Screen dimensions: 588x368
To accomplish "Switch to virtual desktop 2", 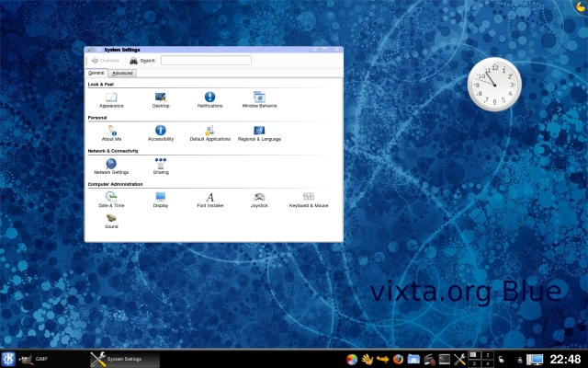I will tap(487, 355).
